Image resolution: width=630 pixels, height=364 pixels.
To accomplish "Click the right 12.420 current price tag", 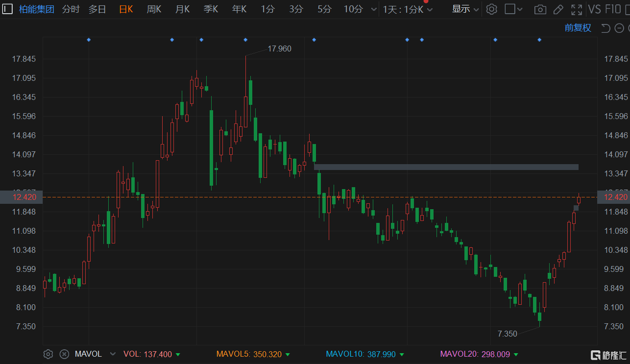I will pos(613,197).
